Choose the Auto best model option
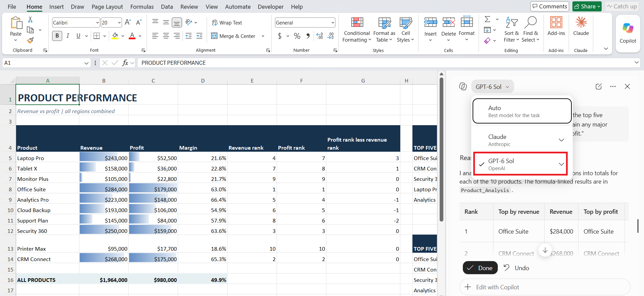 522,111
